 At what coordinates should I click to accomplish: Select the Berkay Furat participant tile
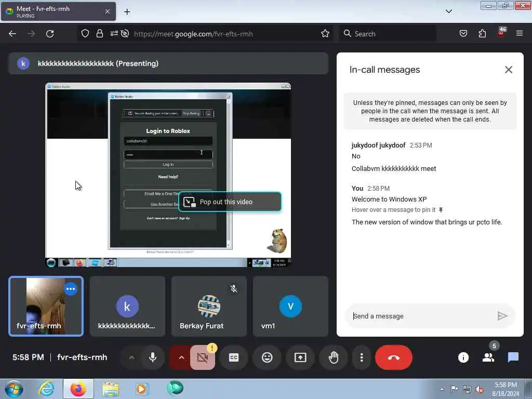(209, 307)
